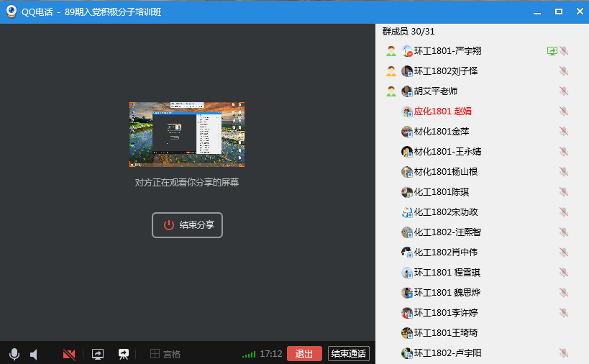Select member 应化1801 赵娟 in list
The height and width of the screenshot is (364, 589).
(442, 112)
